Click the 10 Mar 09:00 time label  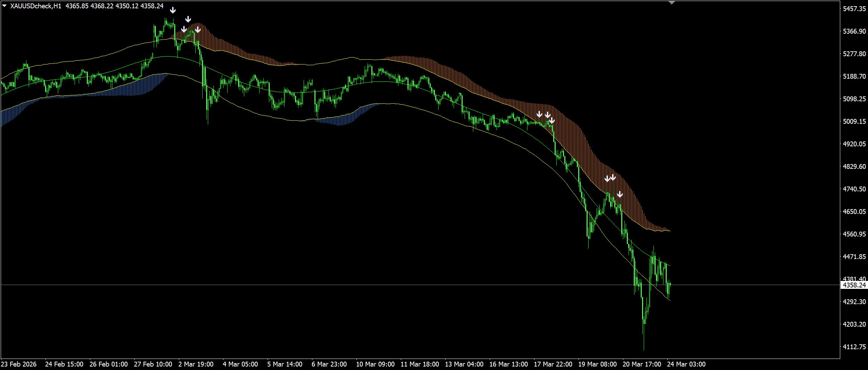click(x=375, y=364)
